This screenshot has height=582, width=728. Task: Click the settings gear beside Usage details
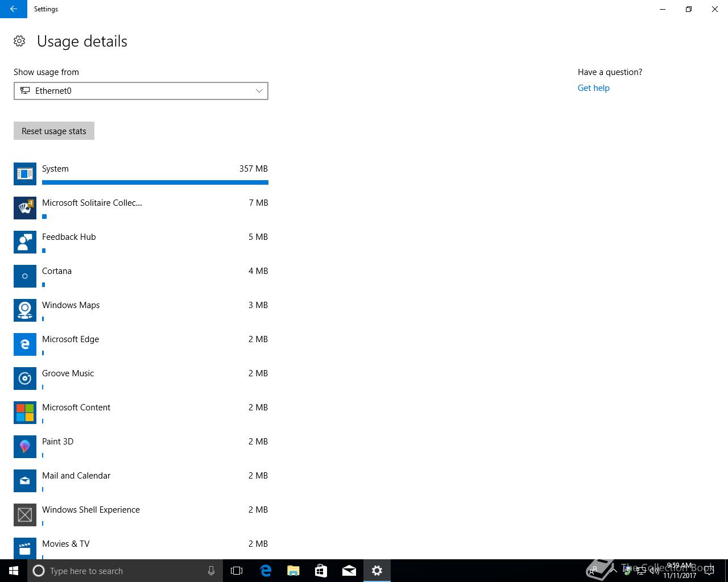tap(19, 41)
